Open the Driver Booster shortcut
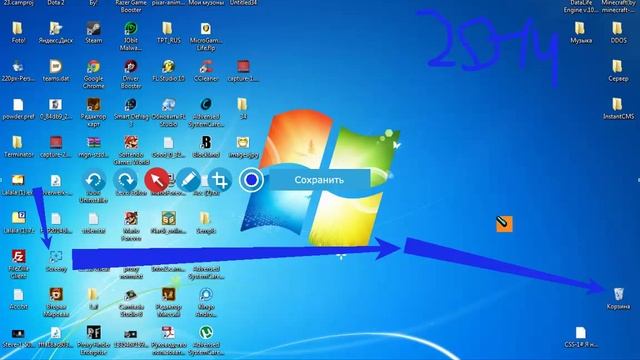The height and width of the screenshot is (360, 640). tap(131, 74)
